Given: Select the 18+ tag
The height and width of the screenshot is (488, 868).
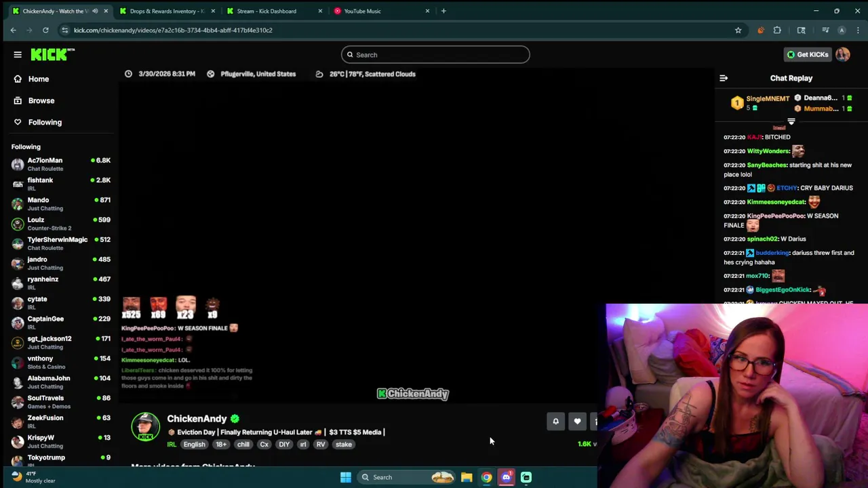Looking at the screenshot, I should (x=221, y=445).
